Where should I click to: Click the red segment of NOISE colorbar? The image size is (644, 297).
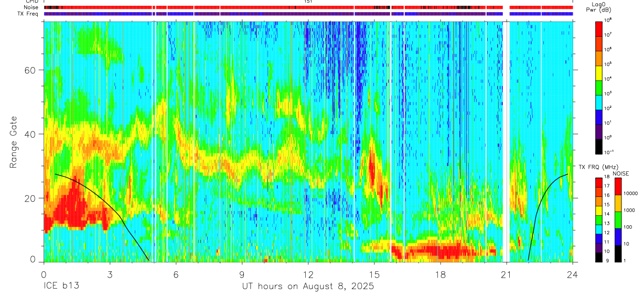tap(618, 186)
